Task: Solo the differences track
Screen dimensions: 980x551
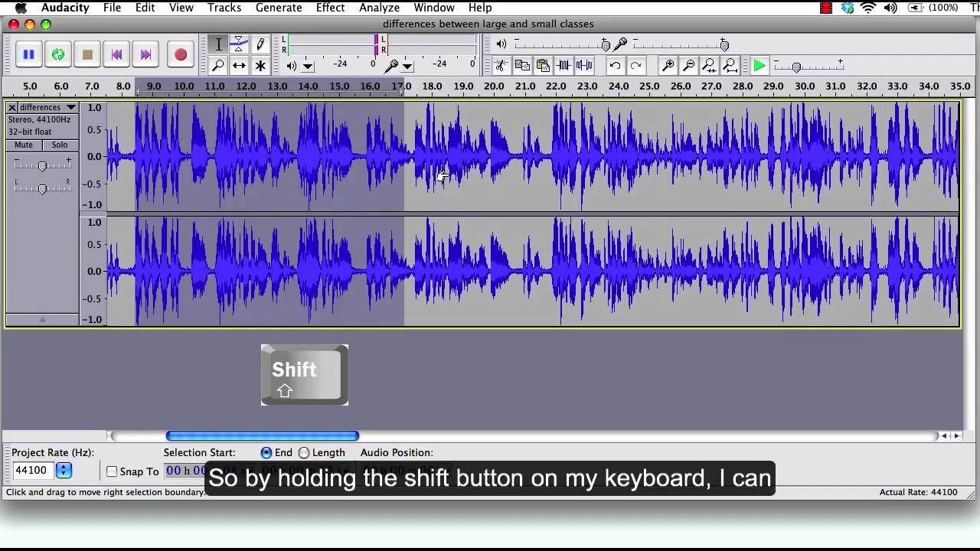Action: click(60, 145)
